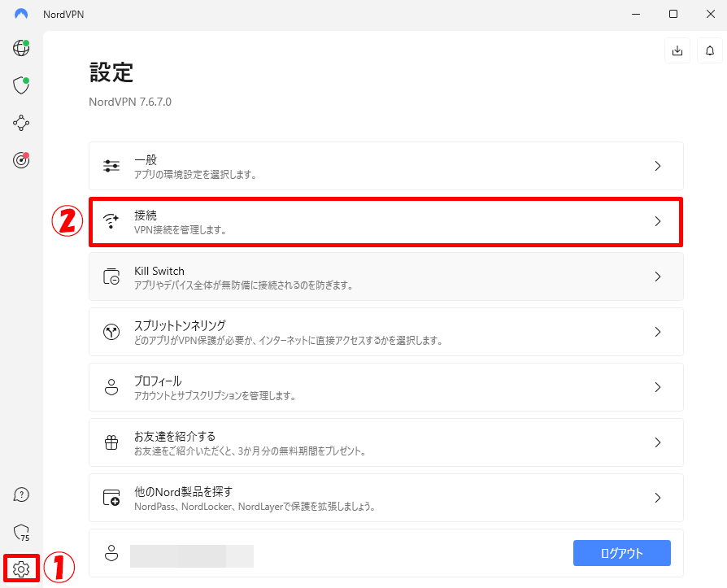Click the NordPass、NordLocker、NordLayer description text
The width and height of the screenshot is (727, 588).
pyautogui.click(x=255, y=507)
